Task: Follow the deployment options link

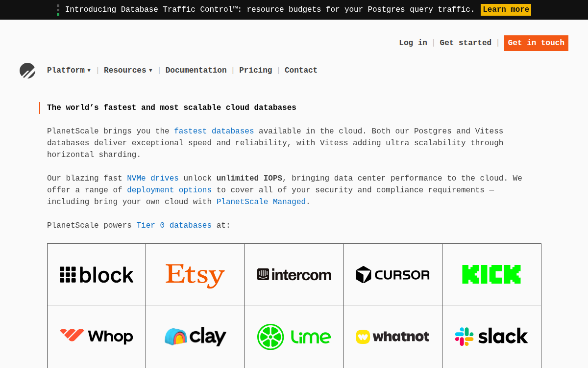Action: (x=169, y=190)
